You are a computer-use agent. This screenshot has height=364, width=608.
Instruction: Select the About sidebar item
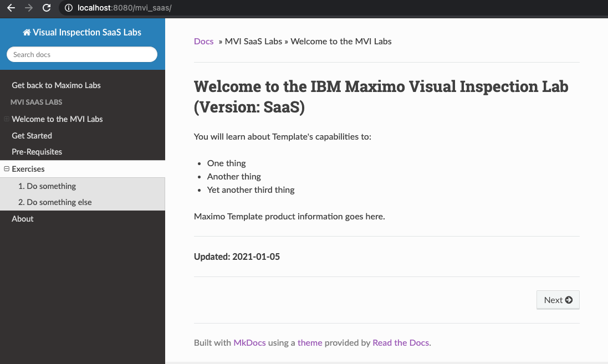[22, 218]
